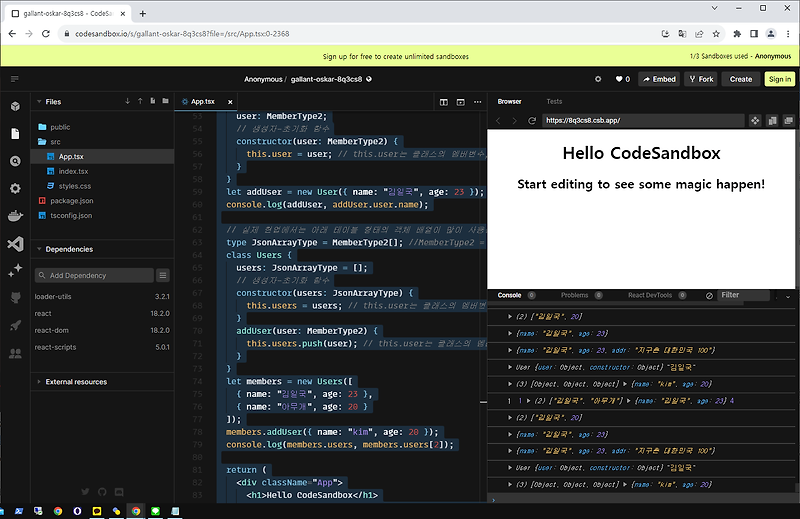Create a new folder in Files panel

coord(165,101)
